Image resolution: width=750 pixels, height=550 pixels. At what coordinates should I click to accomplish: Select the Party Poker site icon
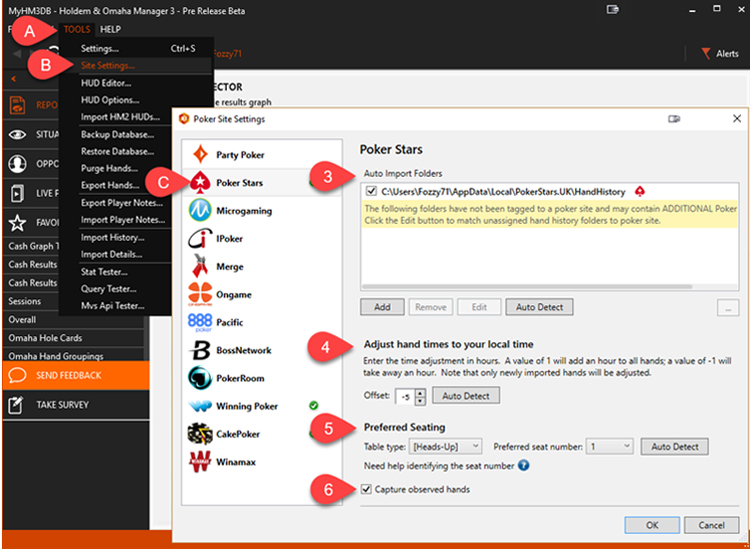200,154
